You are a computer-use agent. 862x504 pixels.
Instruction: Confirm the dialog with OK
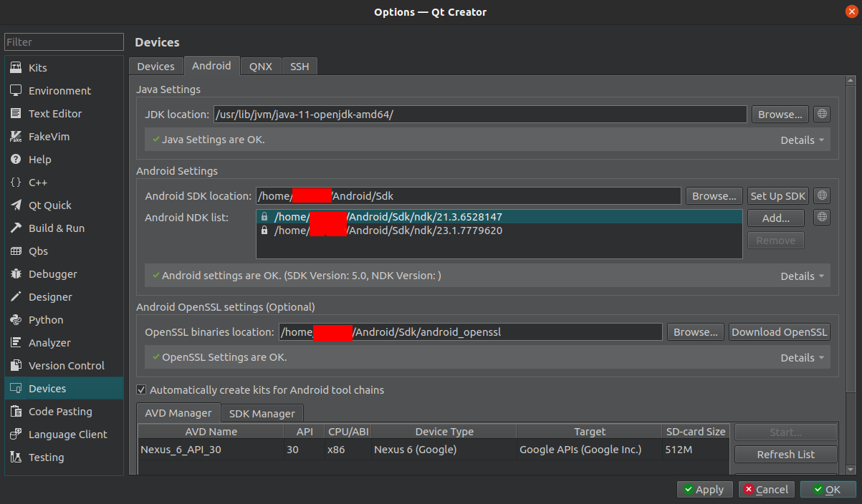[828, 490]
